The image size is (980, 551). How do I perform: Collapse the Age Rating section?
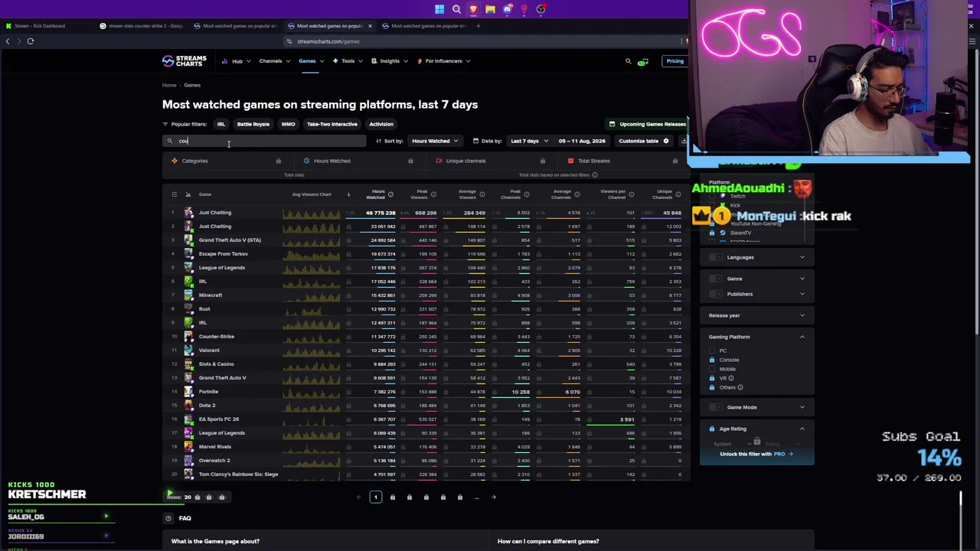[x=802, y=429]
